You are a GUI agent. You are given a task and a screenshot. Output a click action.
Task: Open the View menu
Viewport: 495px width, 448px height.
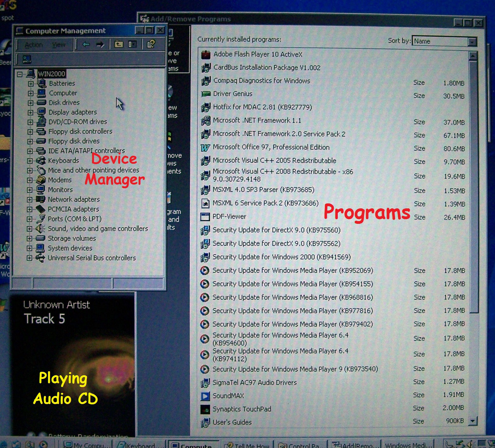59,45
